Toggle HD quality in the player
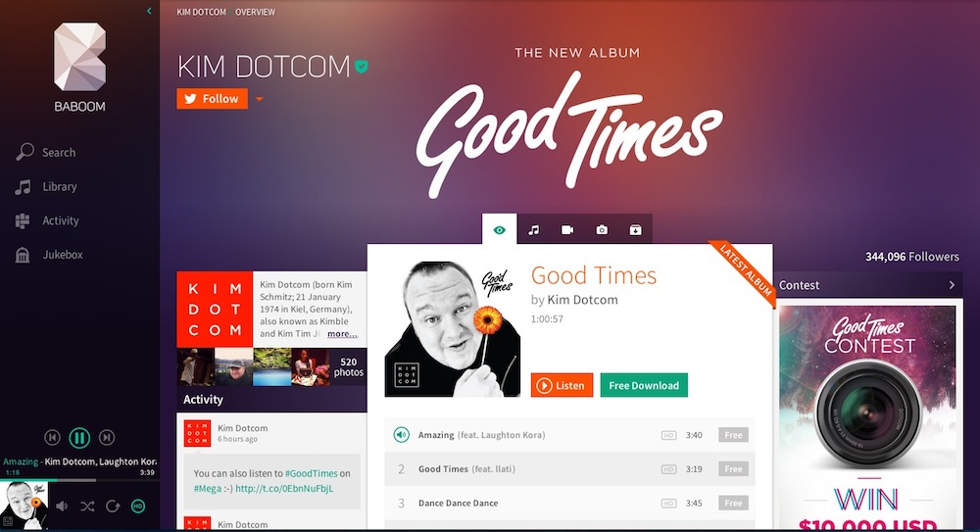Image resolution: width=980 pixels, height=532 pixels. coord(138,506)
